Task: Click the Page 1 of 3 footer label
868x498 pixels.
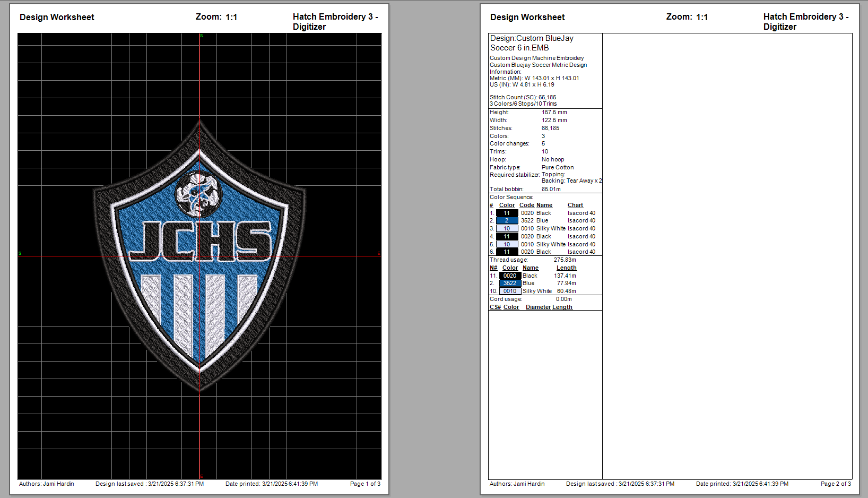Action: click(x=365, y=484)
